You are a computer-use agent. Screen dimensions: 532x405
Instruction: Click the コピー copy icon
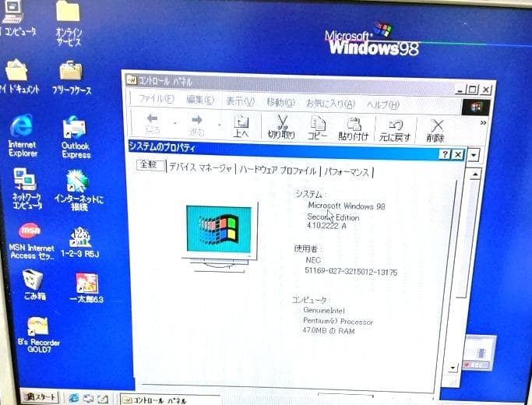[x=318, y=129]
